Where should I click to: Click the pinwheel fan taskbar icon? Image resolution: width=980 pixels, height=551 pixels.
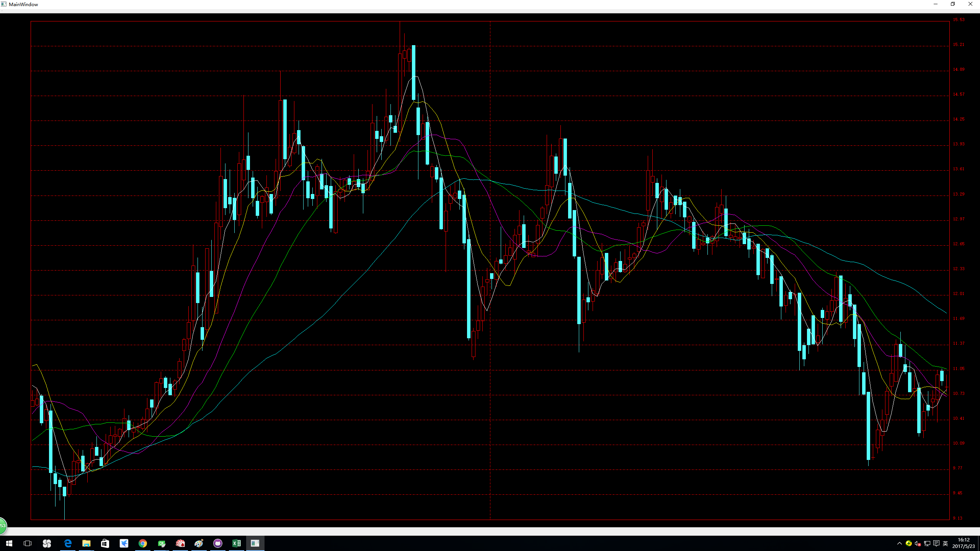tap(47, 543)
